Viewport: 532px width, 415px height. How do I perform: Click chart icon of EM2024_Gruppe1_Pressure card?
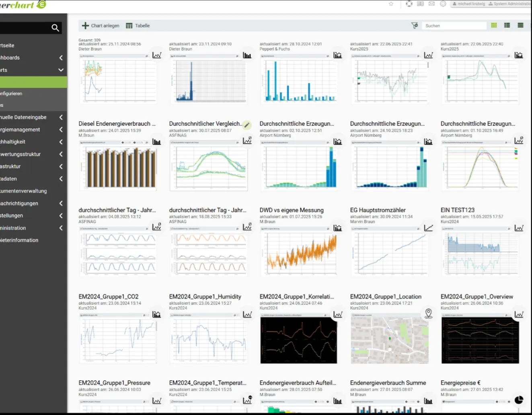(156, 401)
